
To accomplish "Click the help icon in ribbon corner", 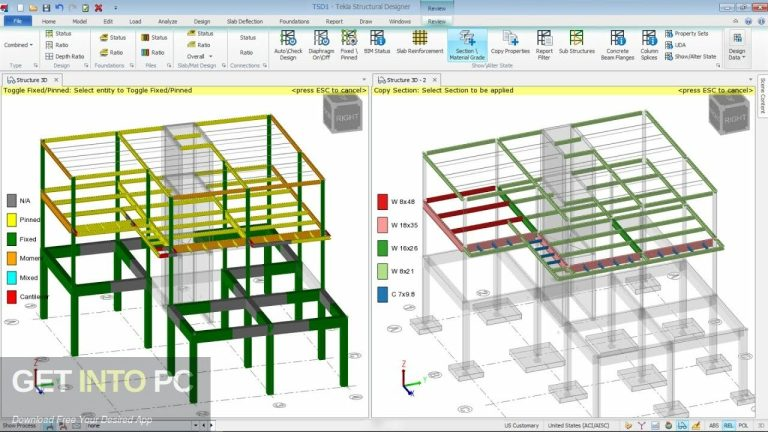I will click(748, 22).
